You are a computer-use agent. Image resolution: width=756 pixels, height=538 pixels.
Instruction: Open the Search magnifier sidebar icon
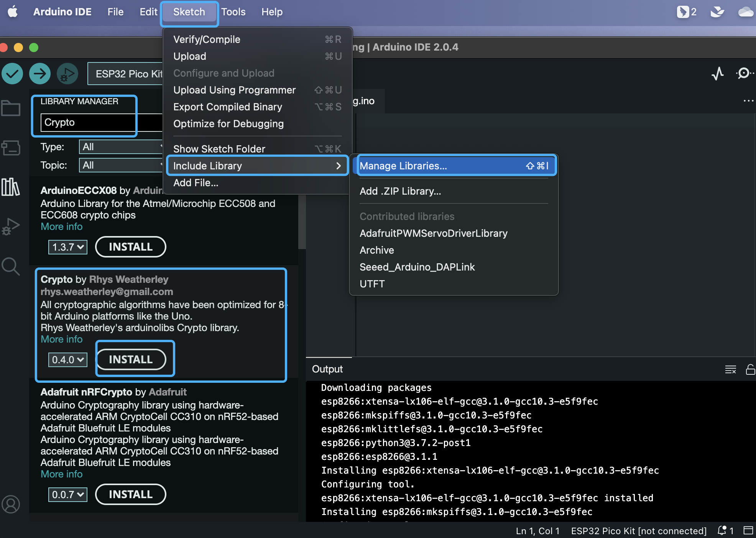coord(11,266)
